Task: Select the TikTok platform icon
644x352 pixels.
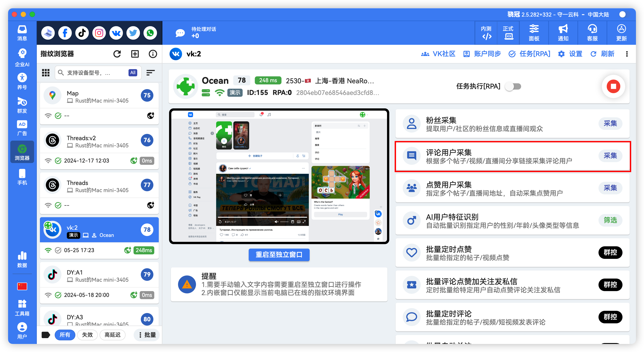Action: [82, 33]
